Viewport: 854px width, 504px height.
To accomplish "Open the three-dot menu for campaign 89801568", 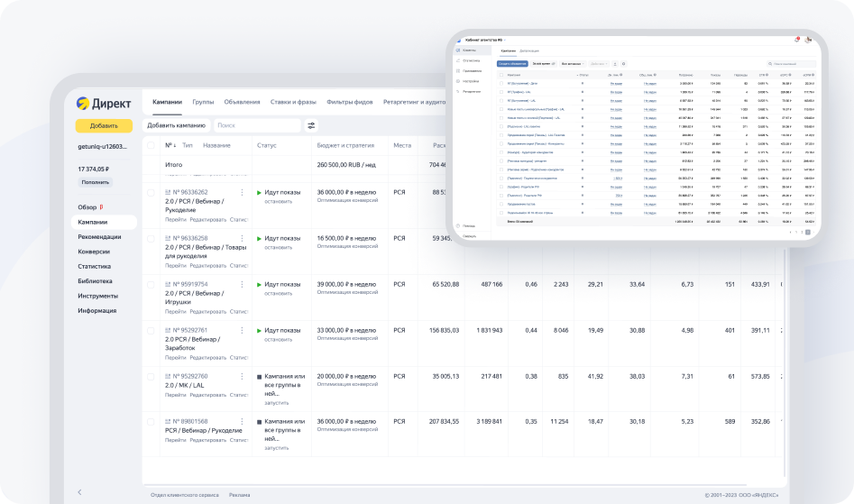I will [x=242, y=421].
